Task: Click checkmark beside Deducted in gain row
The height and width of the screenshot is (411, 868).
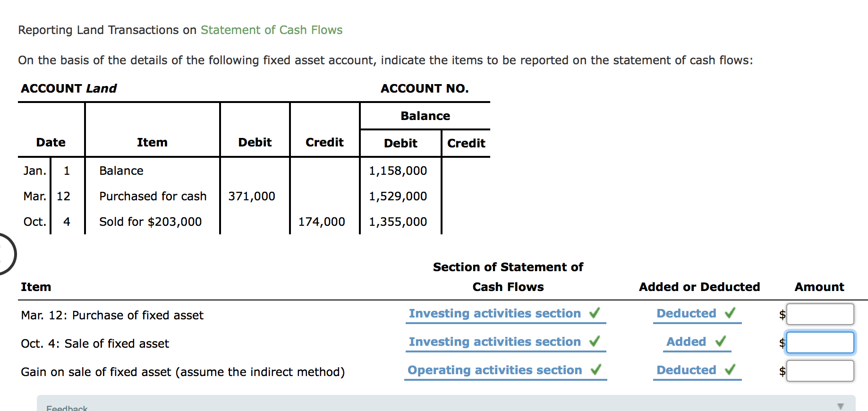Action: click(730, 369)
